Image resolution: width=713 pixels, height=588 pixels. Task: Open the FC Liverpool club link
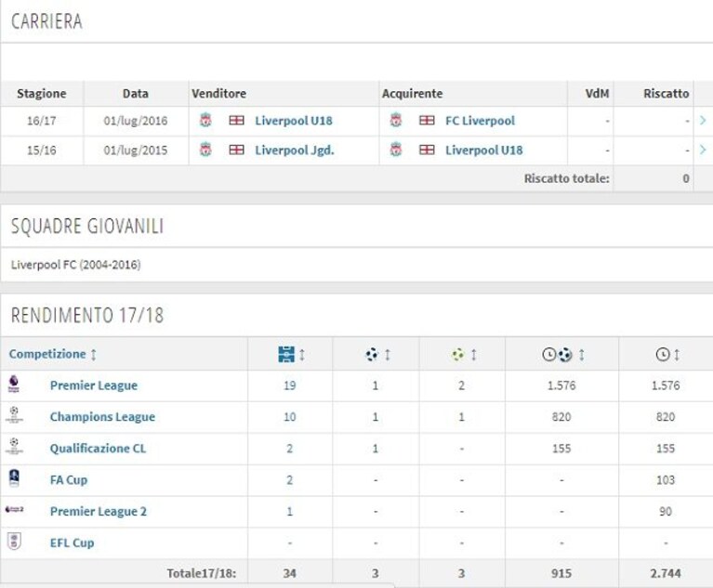click(x=480, y=121)
